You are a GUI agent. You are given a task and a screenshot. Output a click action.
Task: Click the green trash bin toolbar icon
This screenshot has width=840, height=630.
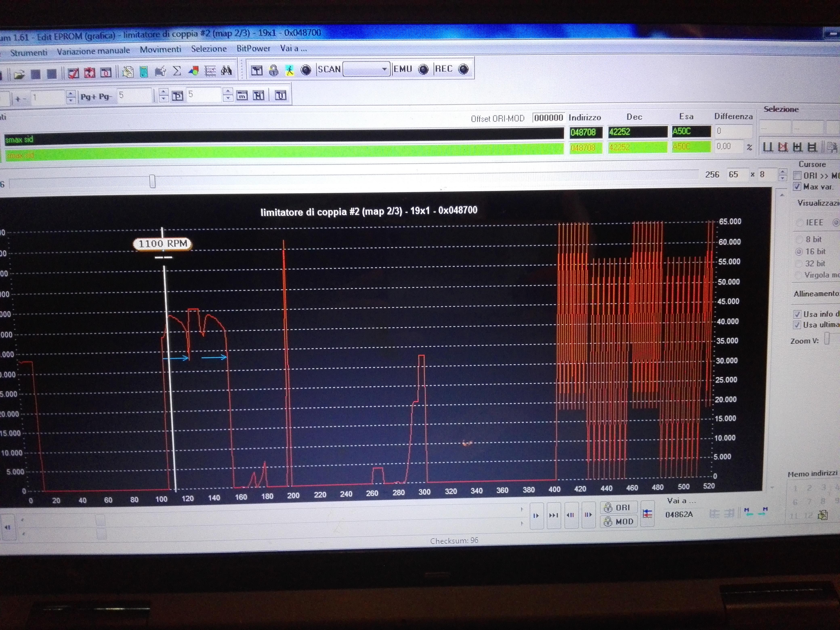pos(144,71)
